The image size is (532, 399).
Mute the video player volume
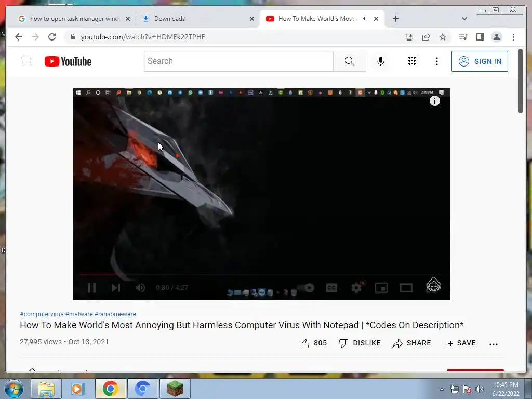tap(140, 288)
